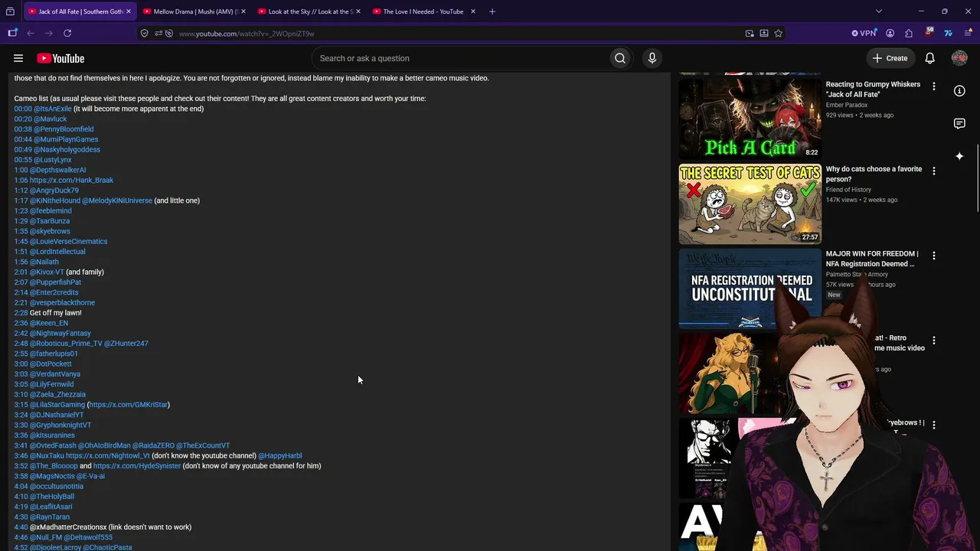Open the browser workspaces icon
The image size is (980, 551).
[10, 11]
